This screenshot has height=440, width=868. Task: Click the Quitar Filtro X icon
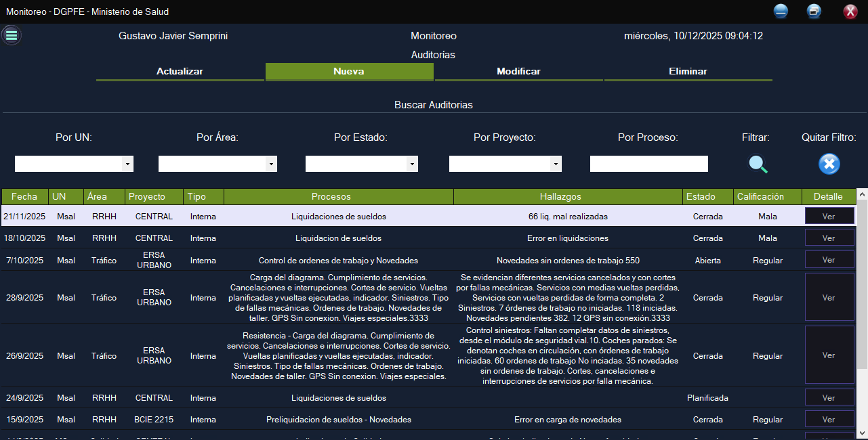(x=829, y=164)
